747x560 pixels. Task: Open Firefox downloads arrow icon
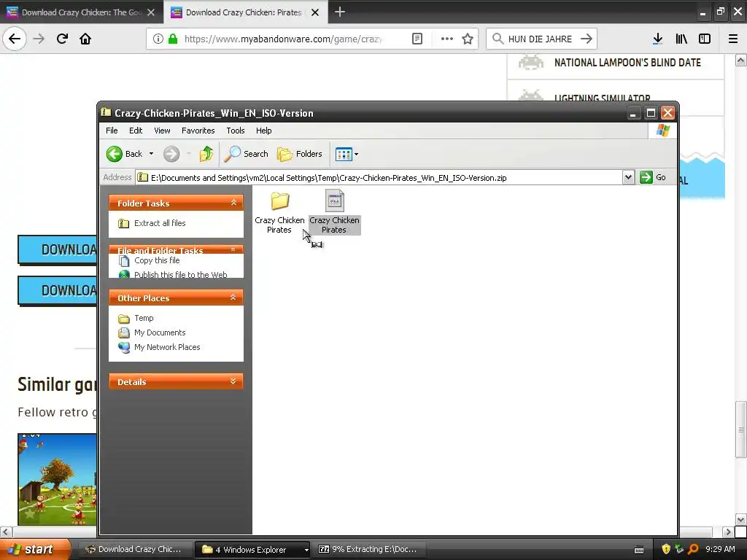pyautogui.click(x=658, y=39)
